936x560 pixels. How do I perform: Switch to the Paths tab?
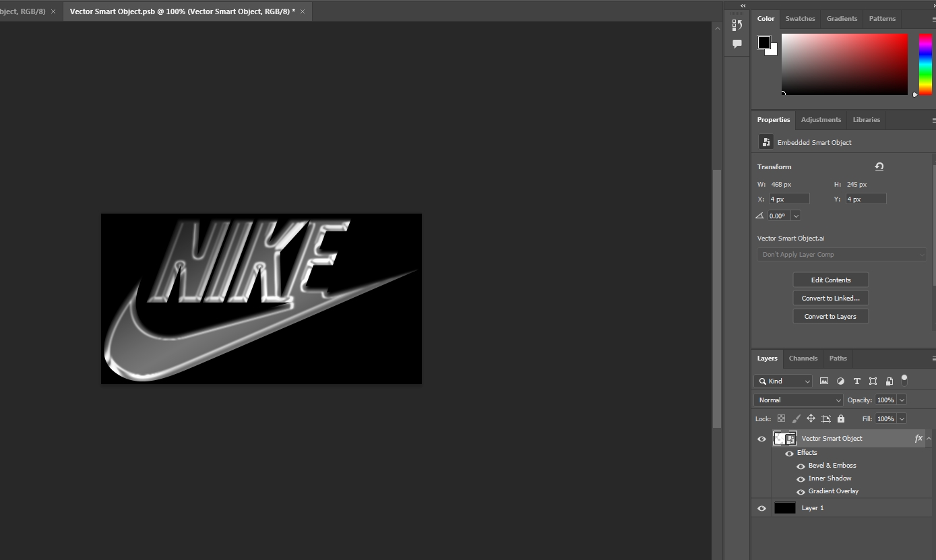coord(838,359)
